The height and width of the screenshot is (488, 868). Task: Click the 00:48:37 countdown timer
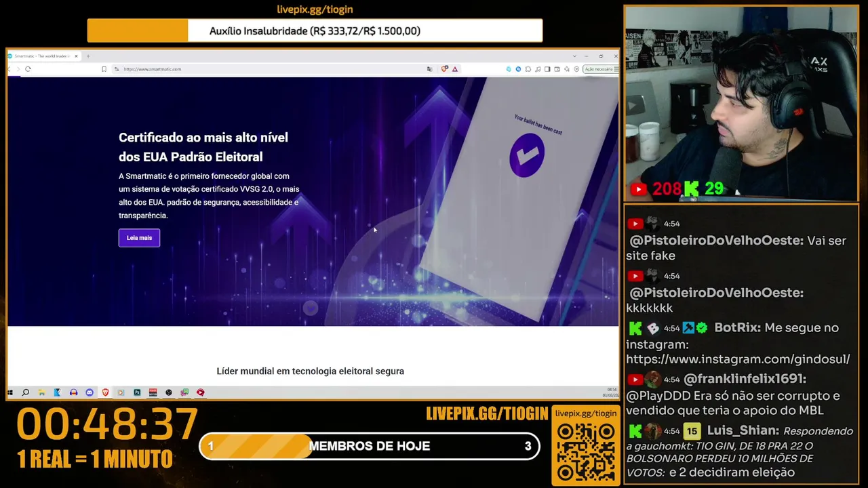(x=107, y=424)
